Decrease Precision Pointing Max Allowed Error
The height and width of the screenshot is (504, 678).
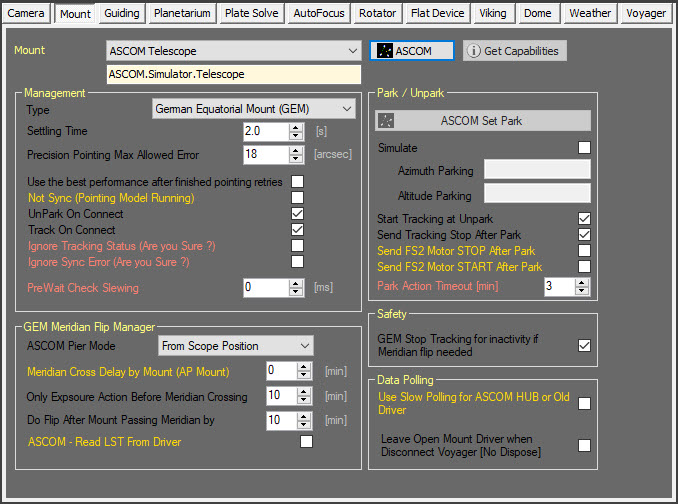(x=296, y=158)
